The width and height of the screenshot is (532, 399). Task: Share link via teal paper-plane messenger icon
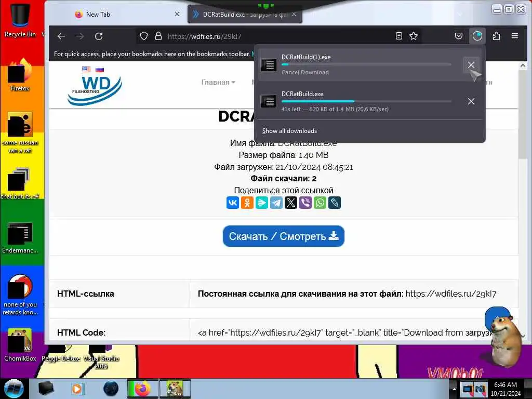(262, 203)
